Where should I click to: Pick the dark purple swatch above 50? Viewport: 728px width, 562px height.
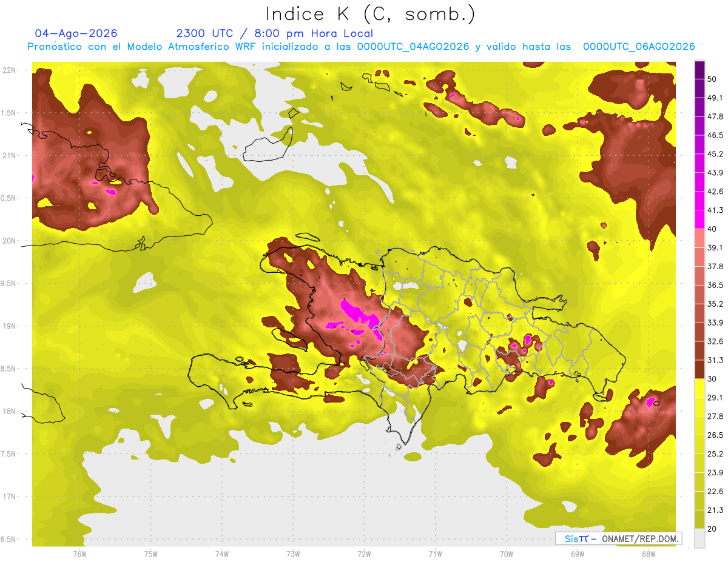pos(699,70)
